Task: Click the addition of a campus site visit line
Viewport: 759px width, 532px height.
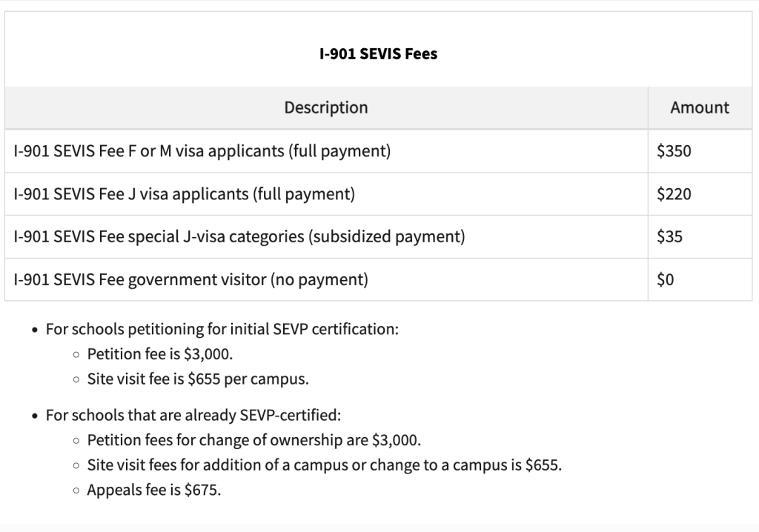Action: [325, 465]
